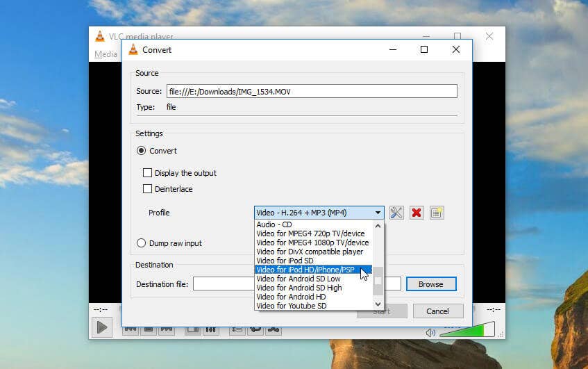
Task: Create a new profile icon
Action: click(x=437, y=213)
